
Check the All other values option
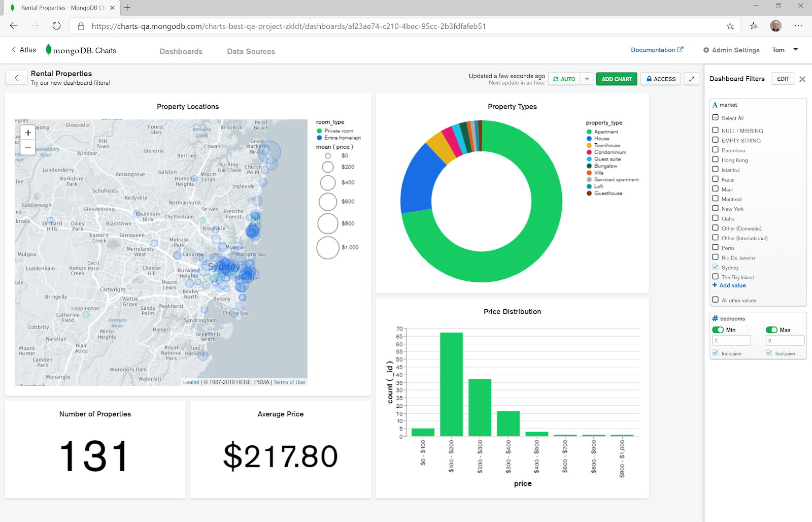[715, 300]
